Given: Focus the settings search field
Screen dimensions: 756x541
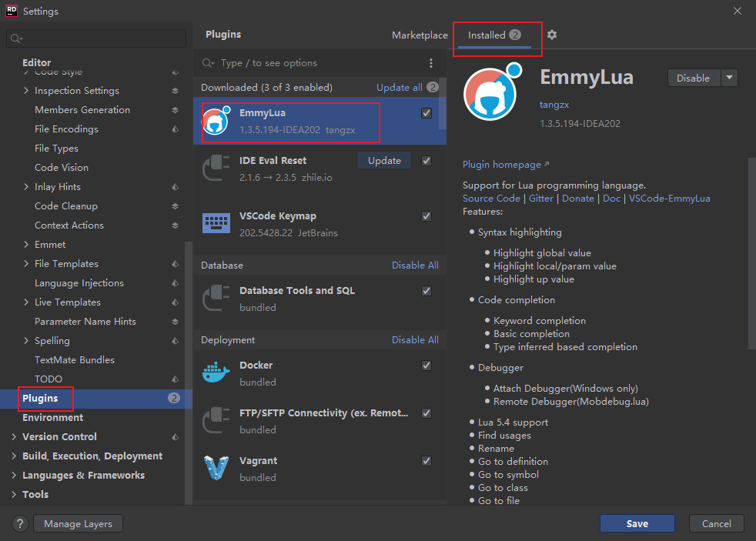Looking at the screenshot, I should [x=96, y=38].
